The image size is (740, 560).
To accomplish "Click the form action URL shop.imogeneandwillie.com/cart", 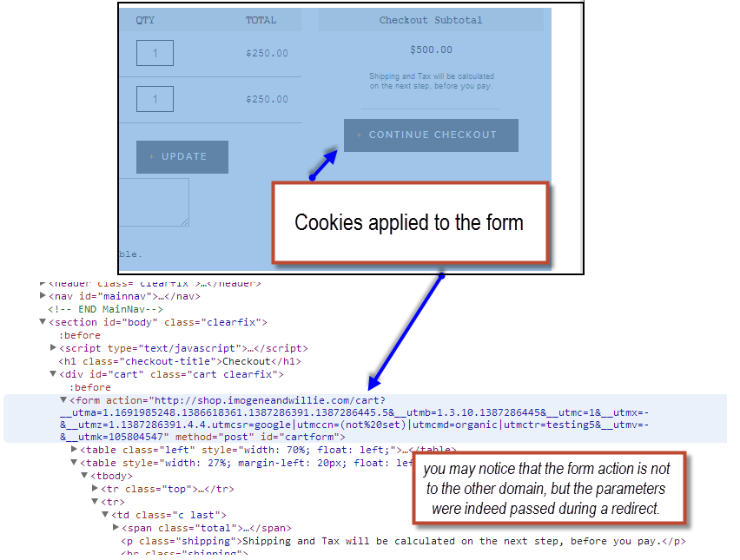I will (270, 400).
